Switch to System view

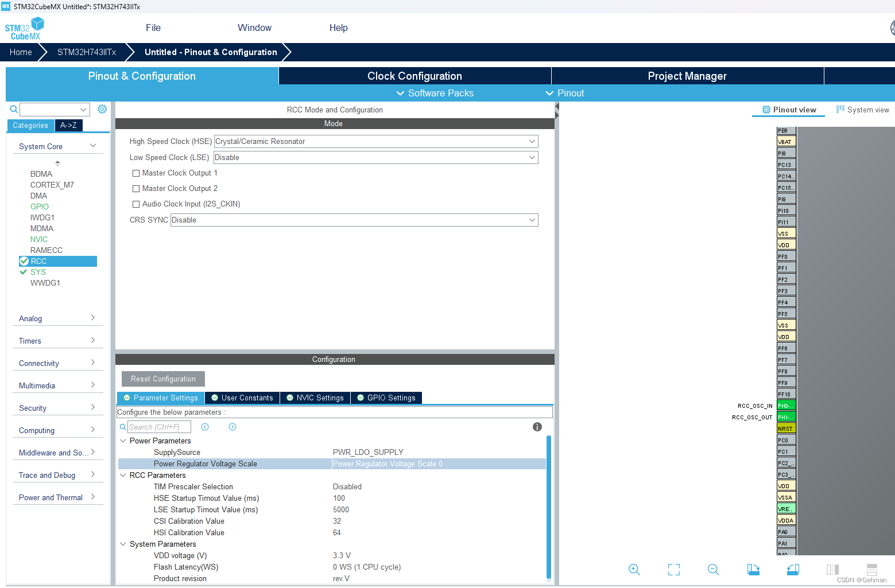[862, 110]
